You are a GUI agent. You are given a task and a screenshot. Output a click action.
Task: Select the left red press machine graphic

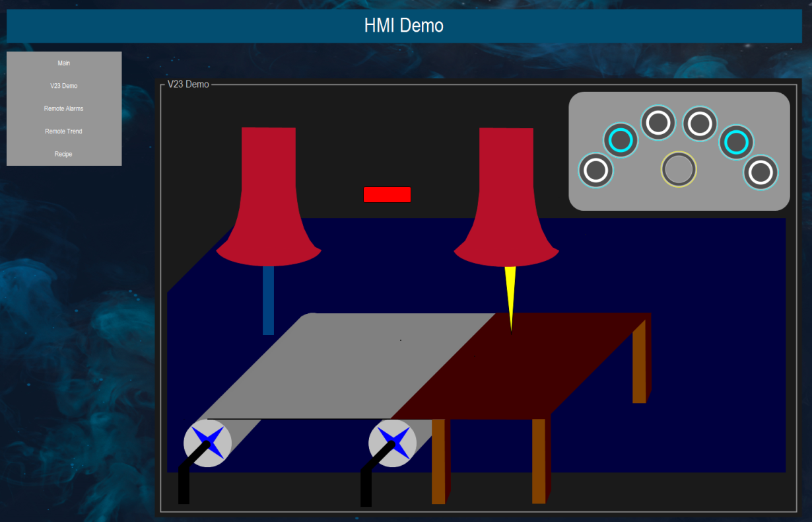coord(269,185)
